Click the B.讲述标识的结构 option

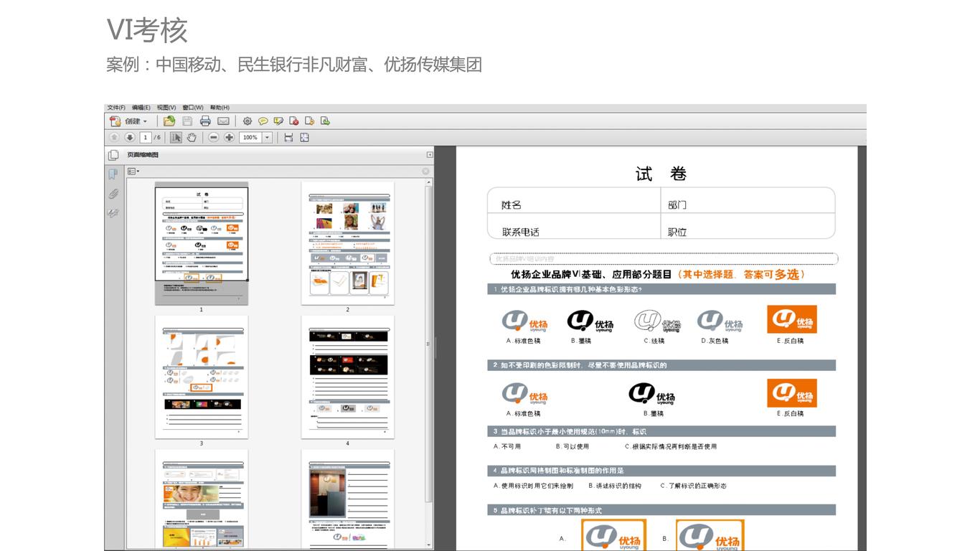[615, 486]
